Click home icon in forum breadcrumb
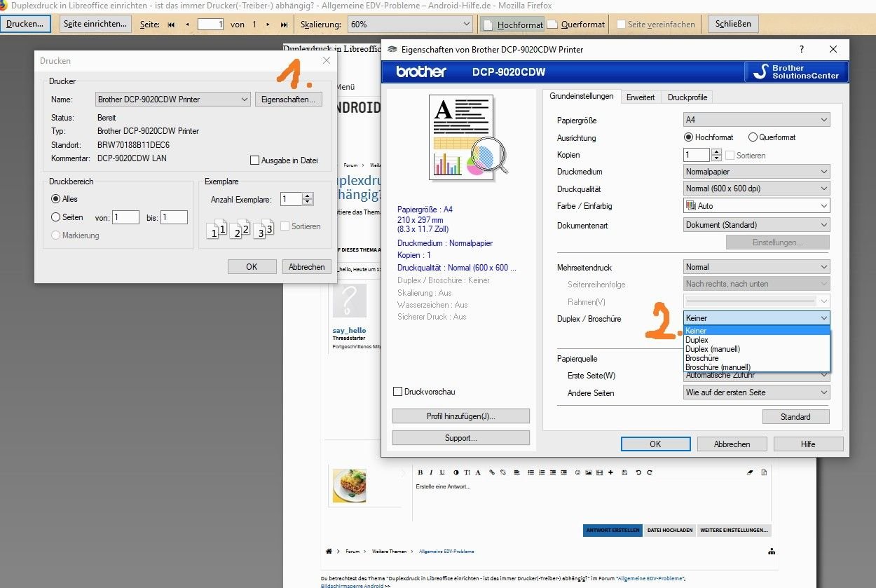Viewport: 876px width, 588px height. (x=329, y=552)
